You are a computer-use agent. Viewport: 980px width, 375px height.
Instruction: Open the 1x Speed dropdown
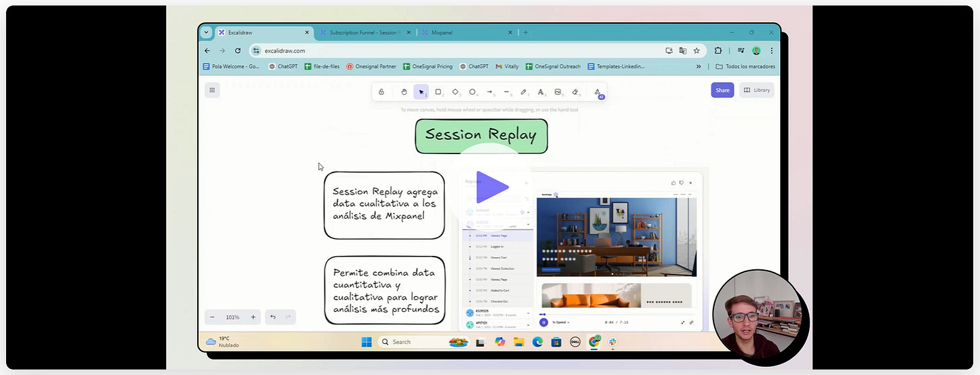[x=561, y=322]
